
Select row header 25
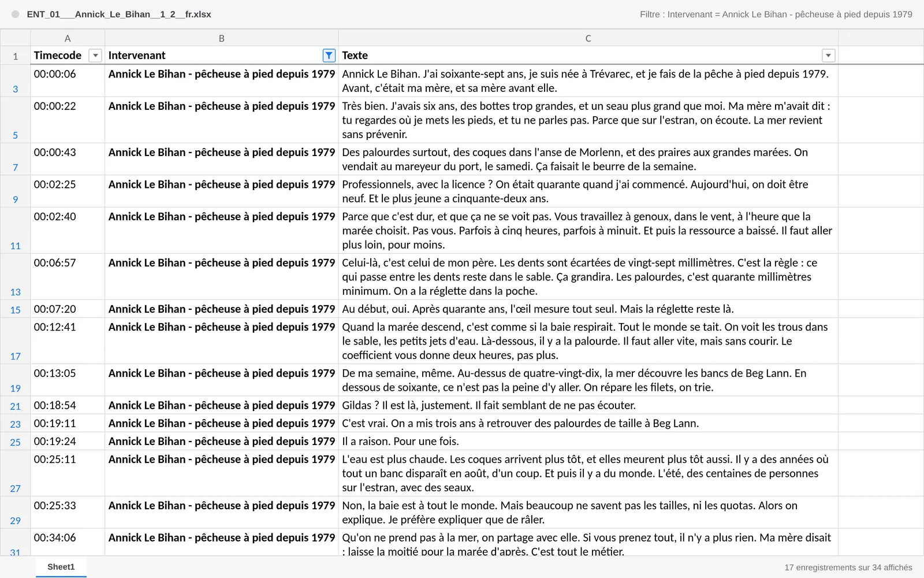click(x=16, y=441)
